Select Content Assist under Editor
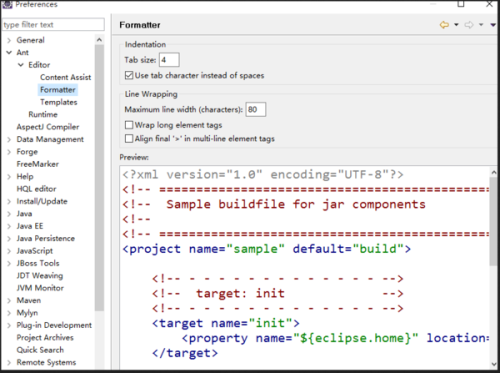The image size is (500, 373). (x=65, y=77)
